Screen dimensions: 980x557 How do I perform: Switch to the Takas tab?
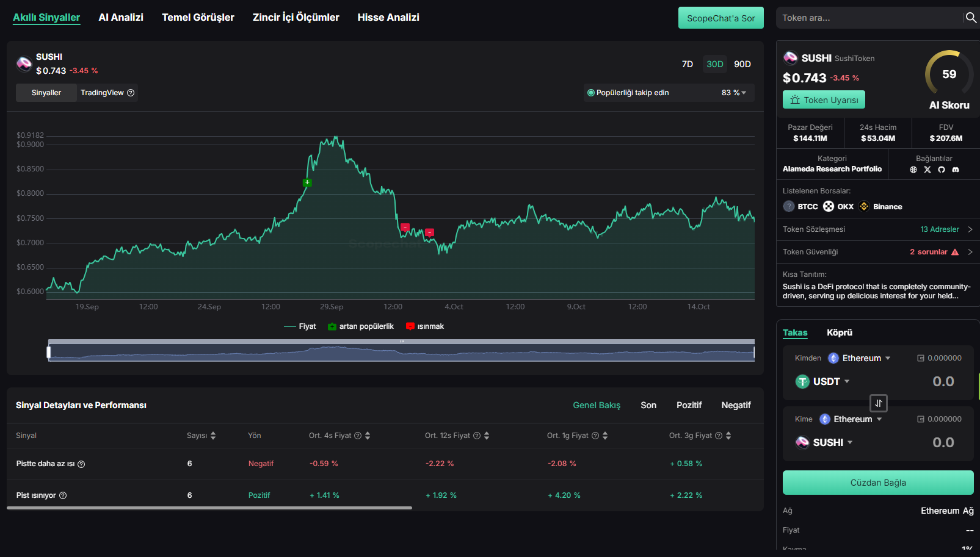coord(795,332)
